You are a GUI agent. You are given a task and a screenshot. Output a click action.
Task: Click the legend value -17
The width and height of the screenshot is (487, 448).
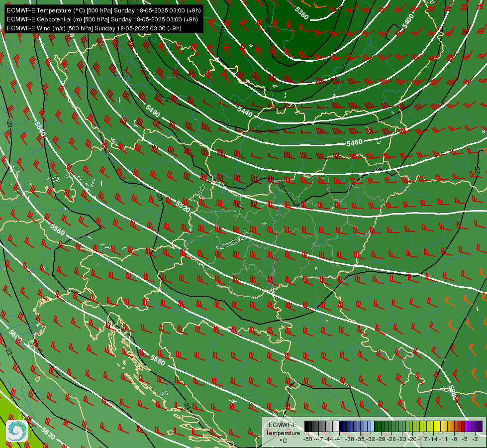[423, 439]
